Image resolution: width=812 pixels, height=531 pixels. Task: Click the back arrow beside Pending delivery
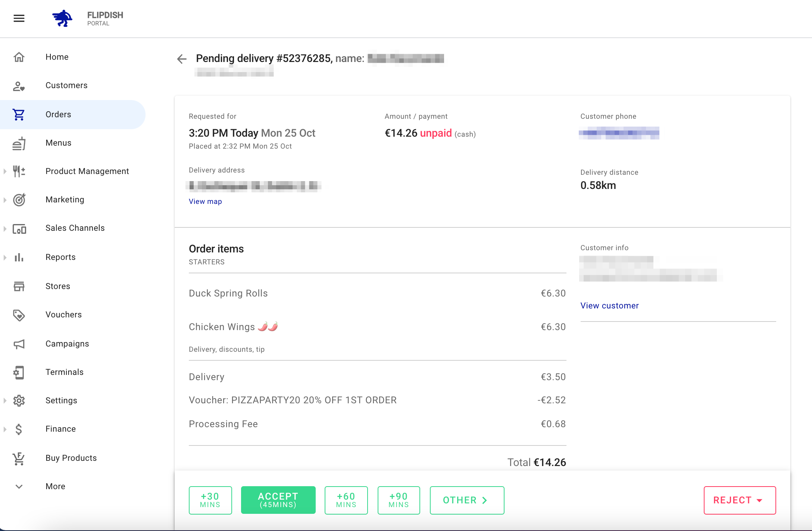click(x=182, y=59)
